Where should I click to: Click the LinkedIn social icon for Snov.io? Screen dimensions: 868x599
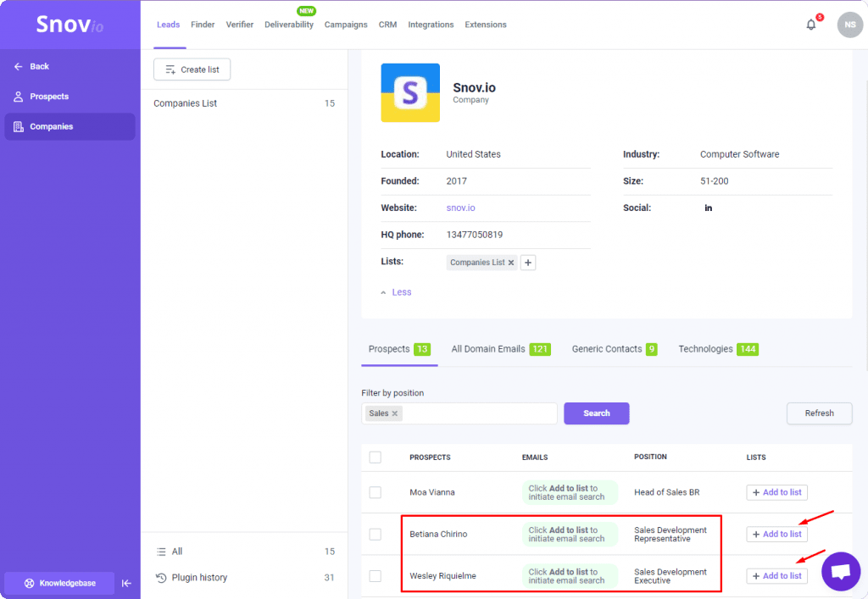tap(708, 207)
